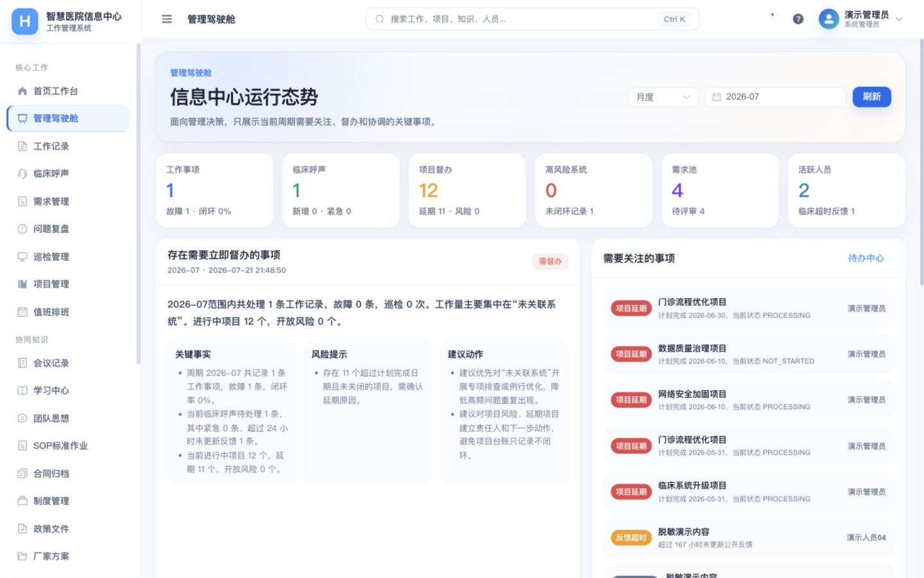The image size is (924, 578).
Task: Click the 临床呼声 stat card showing 1
Action: 341,190
